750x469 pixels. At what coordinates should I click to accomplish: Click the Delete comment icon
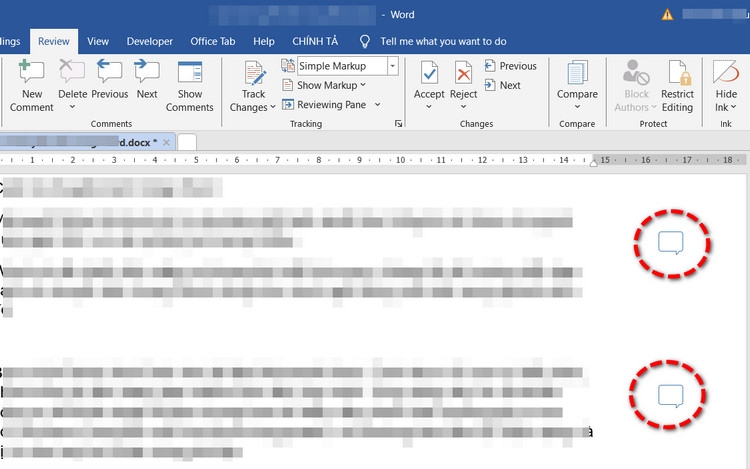72,72
